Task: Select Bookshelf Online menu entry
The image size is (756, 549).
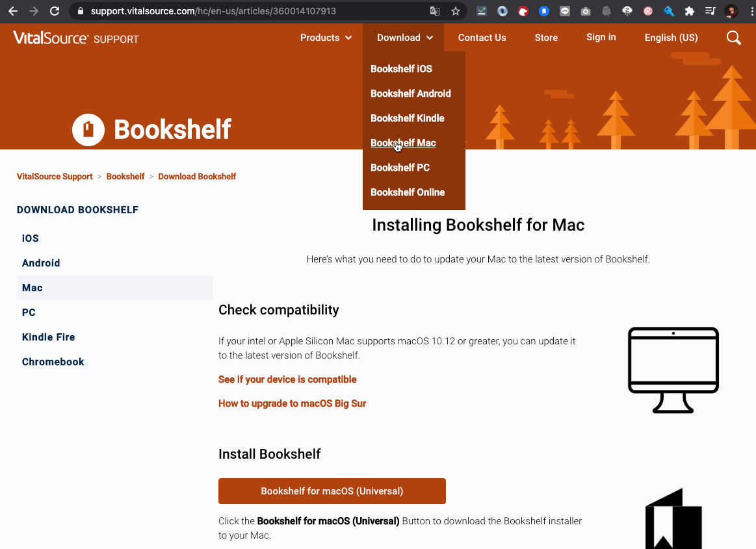Action: pos(408,192)
